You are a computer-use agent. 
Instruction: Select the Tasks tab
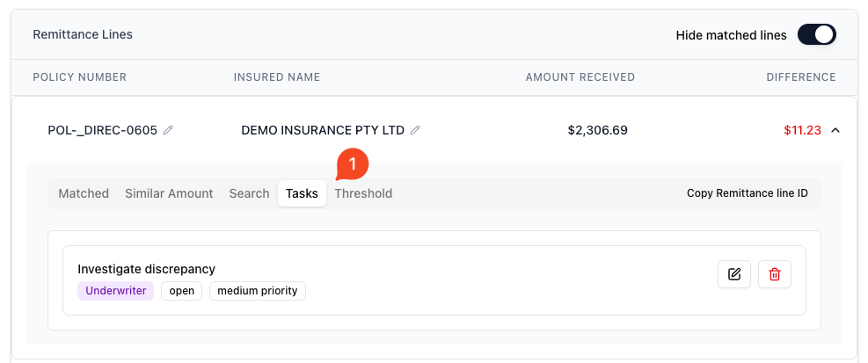(x=302, y=193)
